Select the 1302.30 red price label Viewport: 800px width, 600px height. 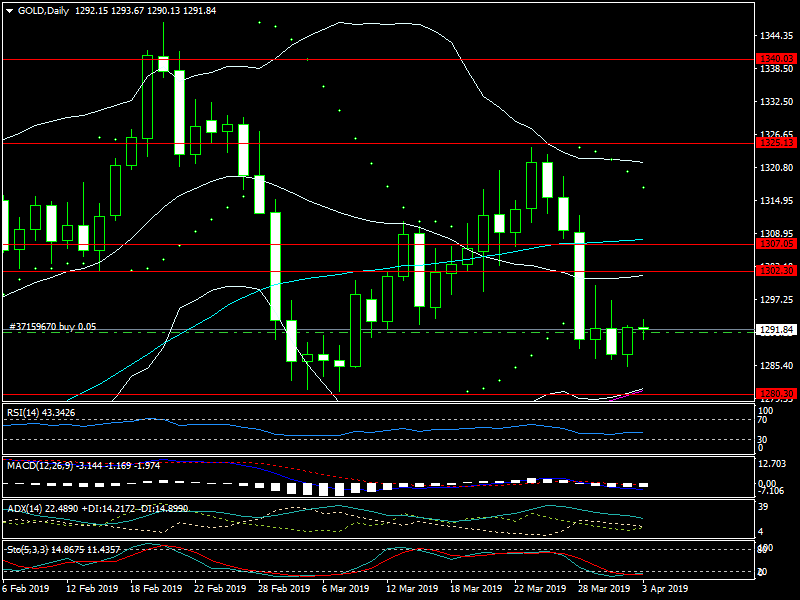point(777,271)
